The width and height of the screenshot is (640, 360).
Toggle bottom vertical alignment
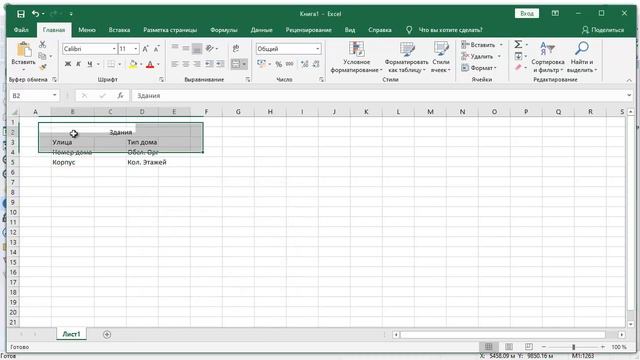pyautogui.click(x=197, y=49)
